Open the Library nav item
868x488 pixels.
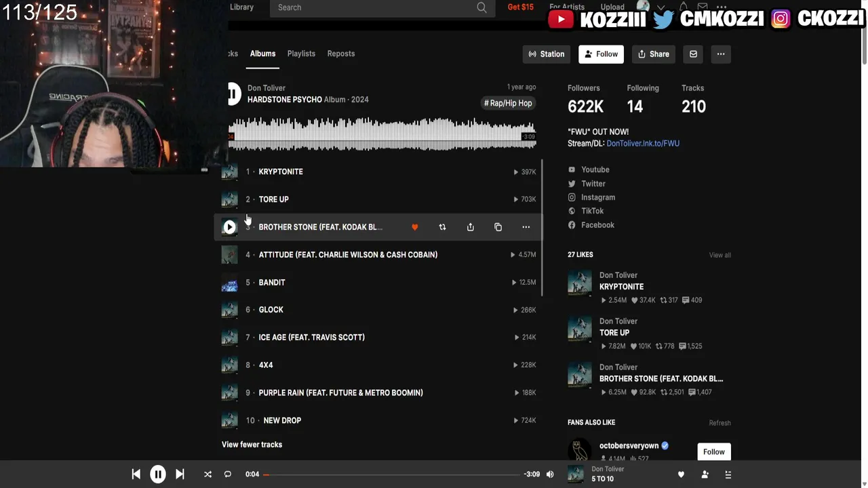(241, 7)
